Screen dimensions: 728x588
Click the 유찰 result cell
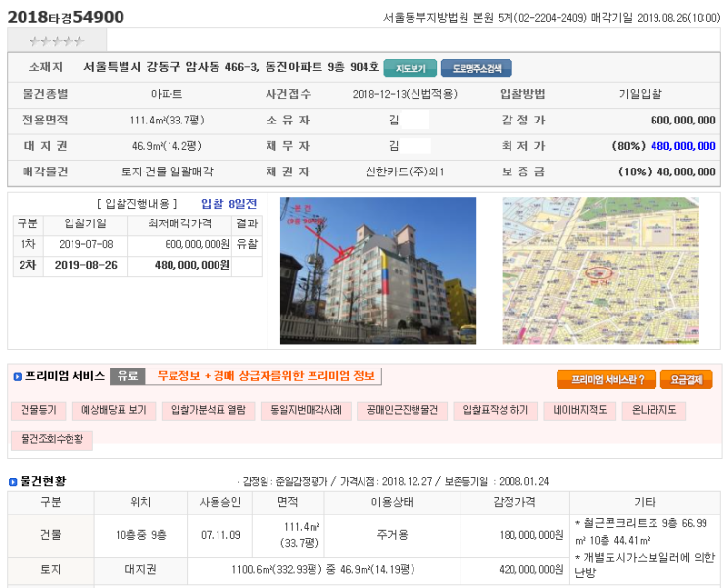pos(247,244)
